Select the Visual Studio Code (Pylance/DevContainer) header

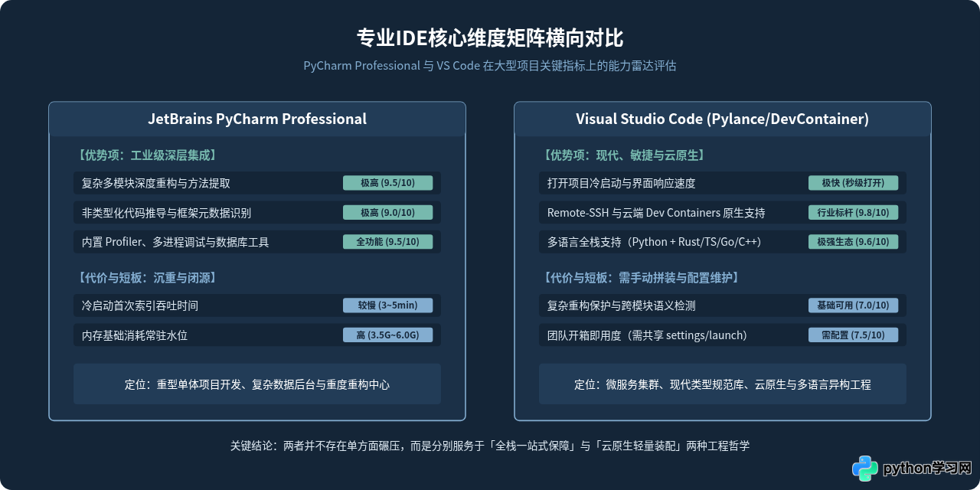723,119
